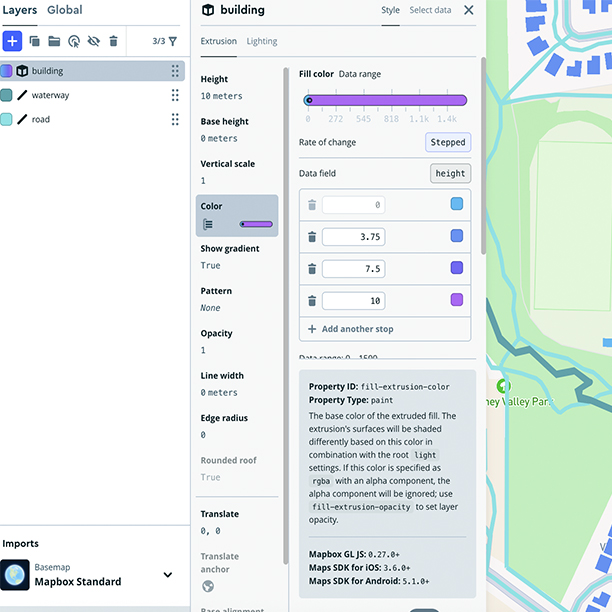Grab drag handle of building layer
Image resolution: width=612 pixels, height=612 pixels.
(x=175, y=71)
